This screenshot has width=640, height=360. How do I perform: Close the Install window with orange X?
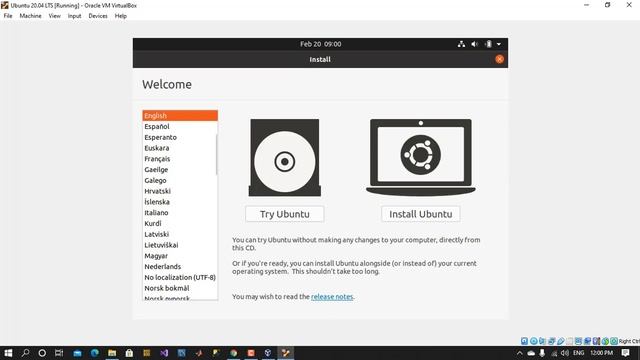tap(499, 59)
